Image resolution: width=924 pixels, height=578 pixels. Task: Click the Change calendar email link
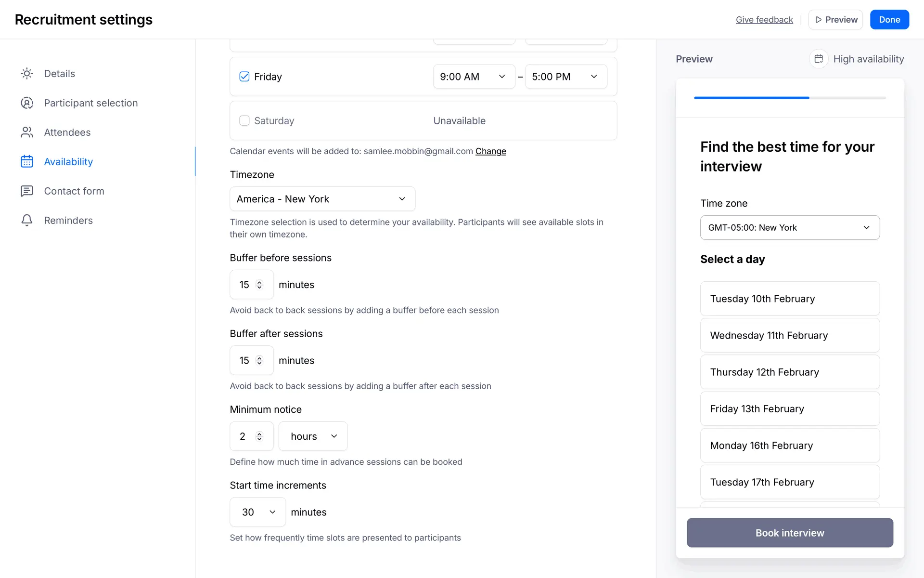pos(490,151)
